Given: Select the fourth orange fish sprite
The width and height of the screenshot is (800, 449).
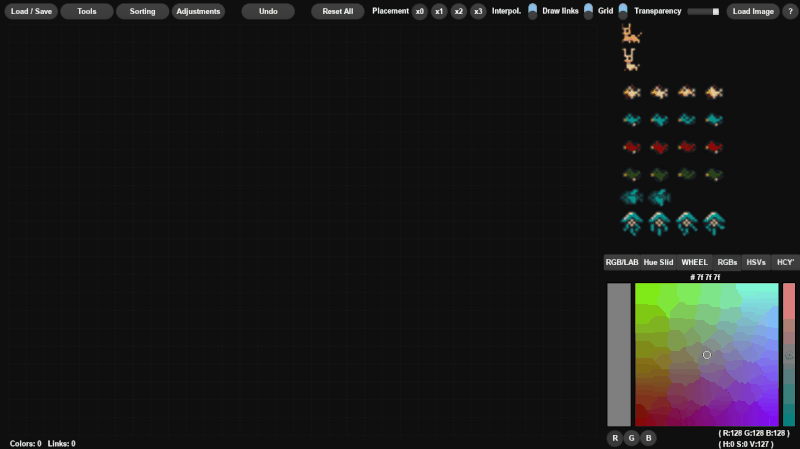Looking at the screenshot, I should [714, 92].
